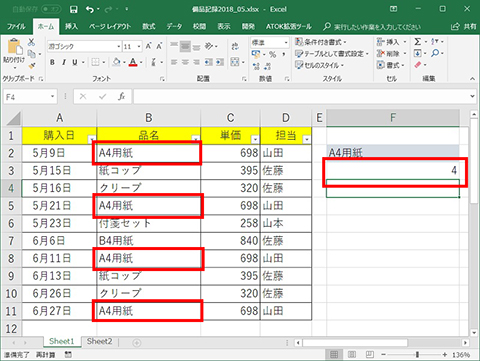480x361 pixels.
Task: Add a new sheet with plus icon
Action: coord(137,343)
